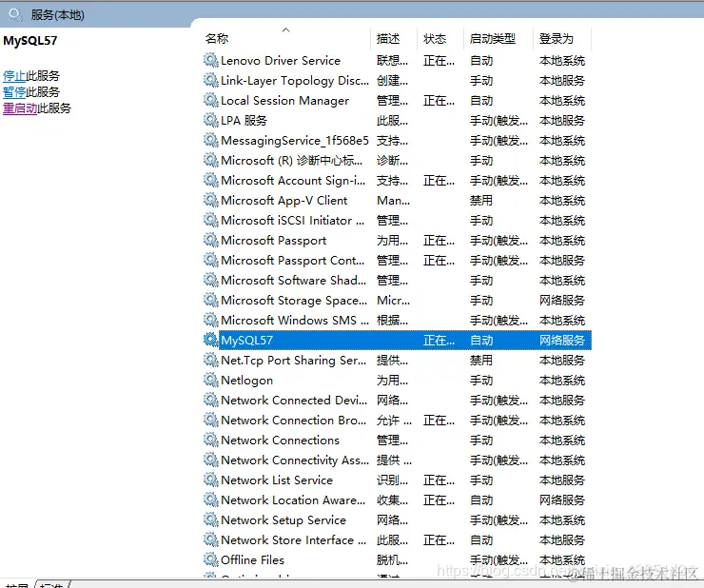This screenshot has height=588, width=704.
Task: Click the Network Connected Devices service icon
Action: coord(210,400)
